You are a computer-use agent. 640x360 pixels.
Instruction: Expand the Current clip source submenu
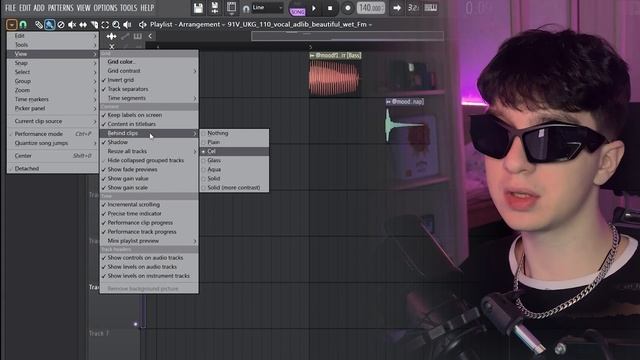(53, 121)
